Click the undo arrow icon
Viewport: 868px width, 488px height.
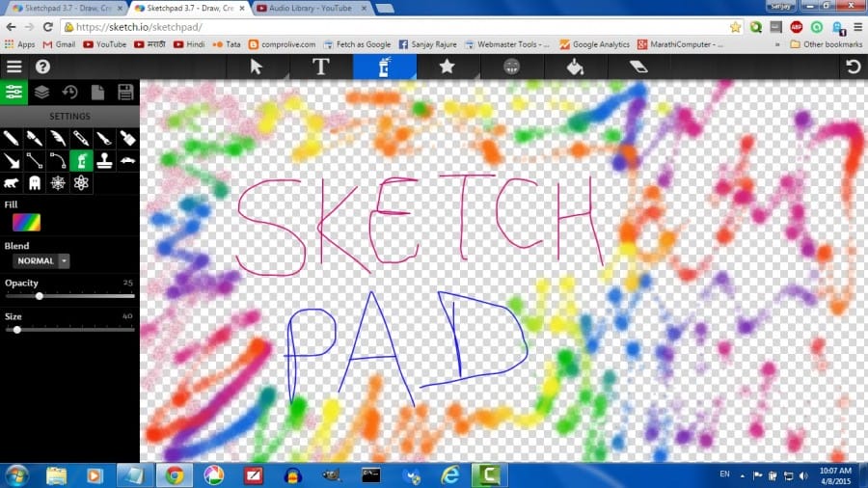[853, 67]
